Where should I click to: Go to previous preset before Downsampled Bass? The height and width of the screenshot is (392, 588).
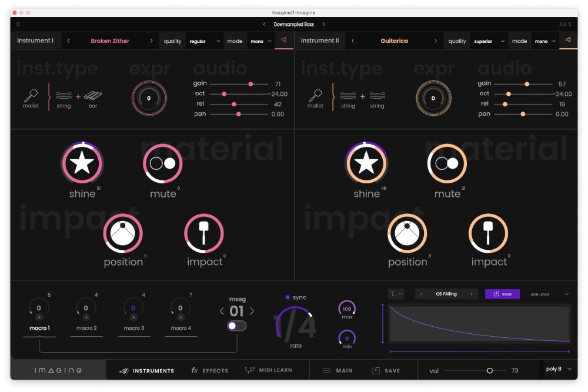(265, 24)
